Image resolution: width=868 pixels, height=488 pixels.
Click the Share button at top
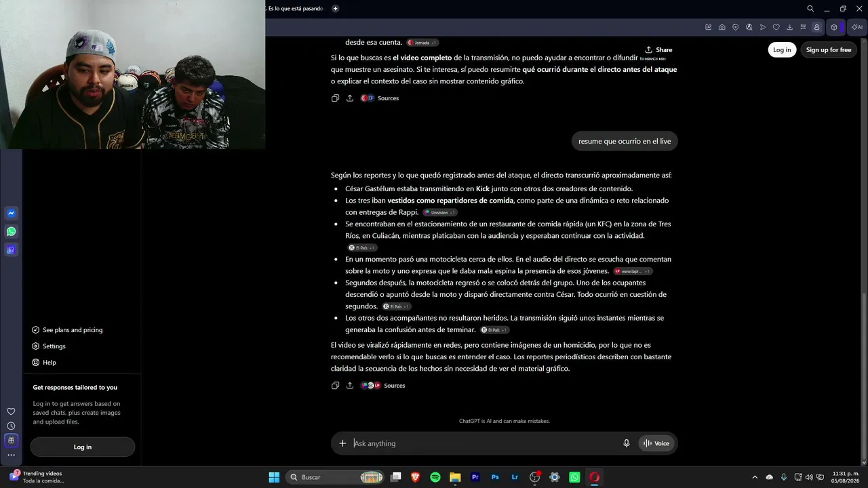(x=658, y=49)
